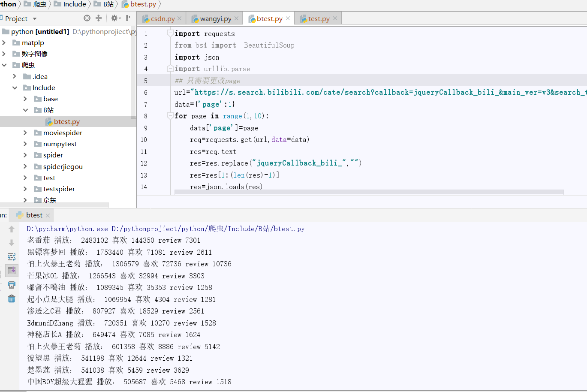Click line number 5 in the gutter
The height and width of the screenshot is (392, 587).
[x=146, y=81]
